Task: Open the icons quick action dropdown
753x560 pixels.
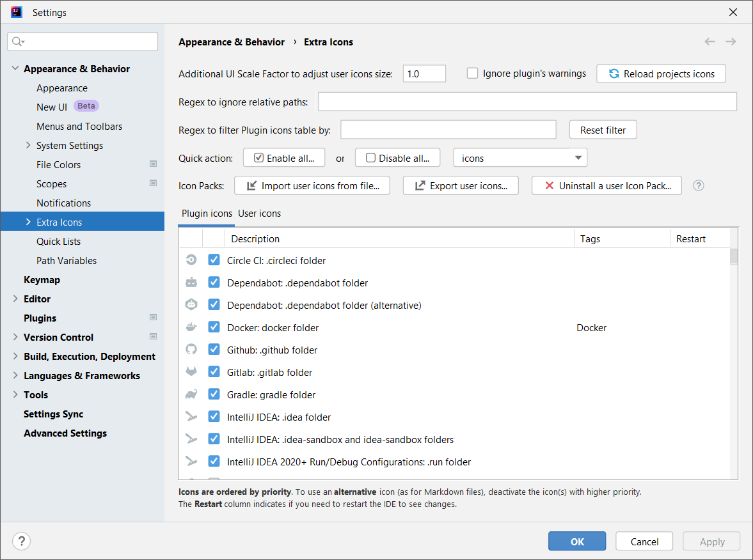Action: click(x=520, y=158)
